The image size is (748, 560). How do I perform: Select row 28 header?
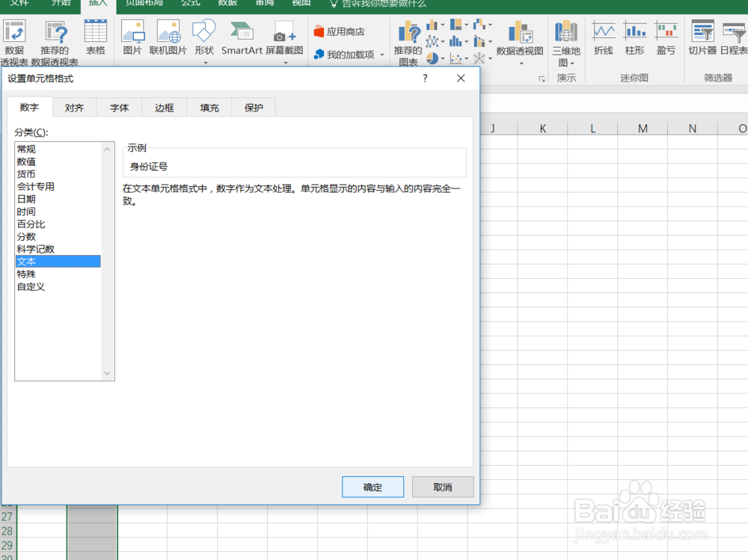8,532
